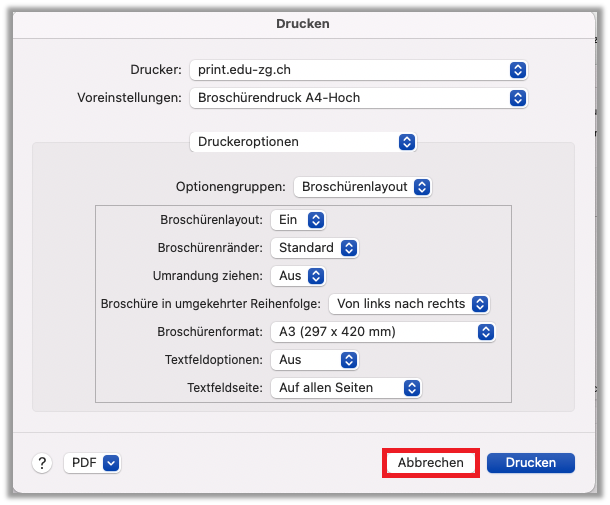Open the Textfeldseite Auf allen Seiten popup
This screenshot has width=610, height=505.
[345, 388]
